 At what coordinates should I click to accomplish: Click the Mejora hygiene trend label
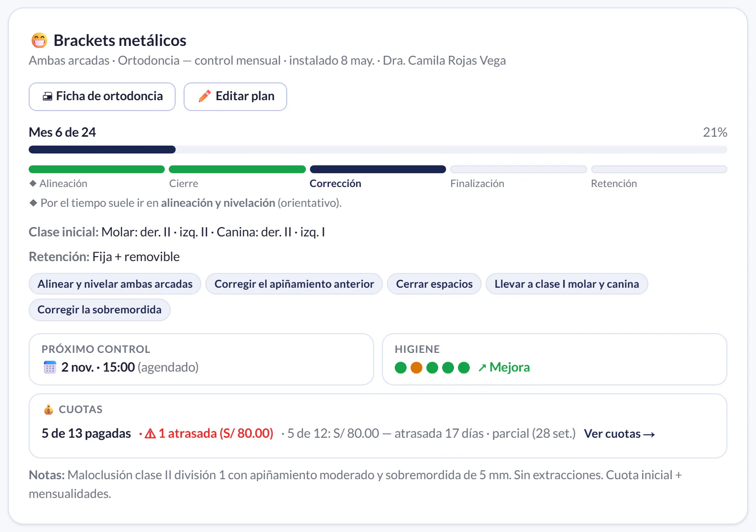pyautogui.click(x=510, y=367)
